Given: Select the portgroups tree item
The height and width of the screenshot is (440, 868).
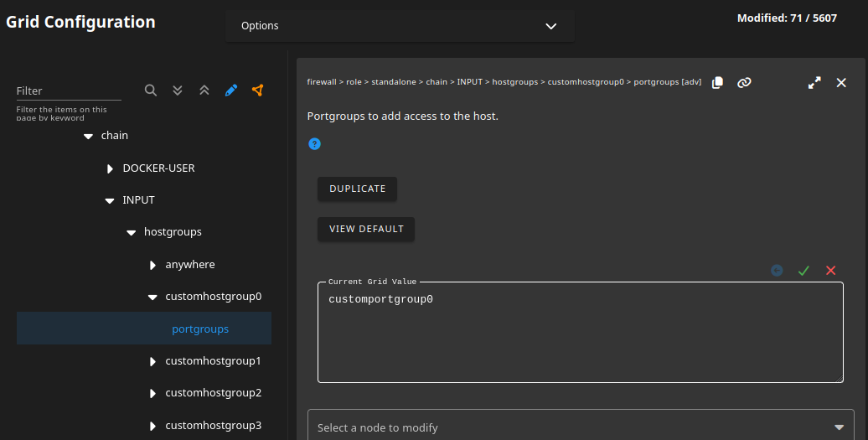Looking at the screenshot, I should 200,329.
